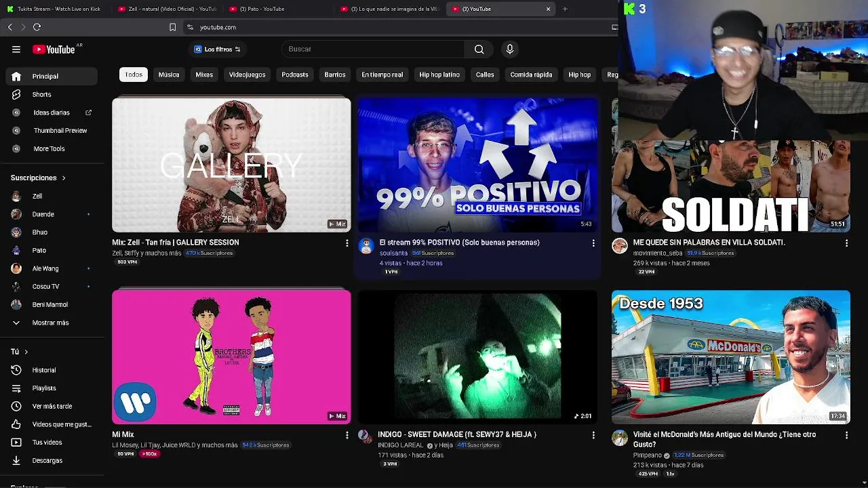Select the Calles filter chip
The image size is (868, 488).
[x=485, y=75]
